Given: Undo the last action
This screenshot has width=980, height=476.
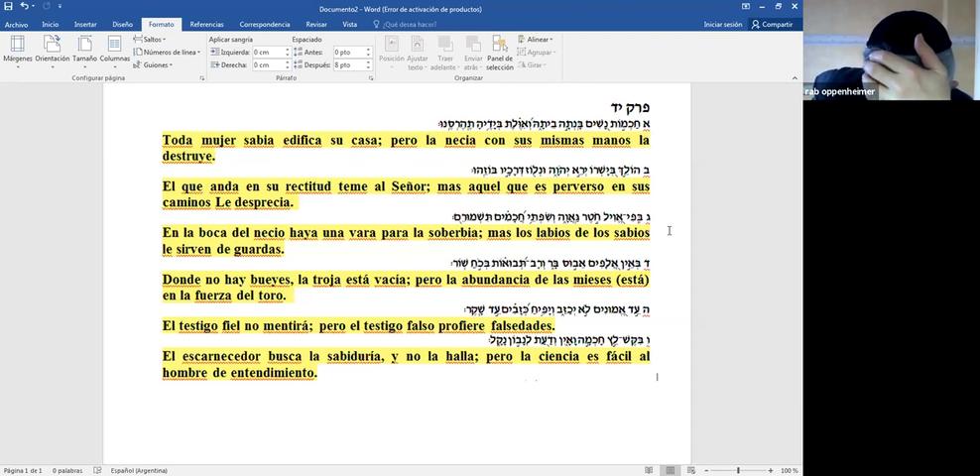Looking at the screenshot, I should [x=23, y=6].
